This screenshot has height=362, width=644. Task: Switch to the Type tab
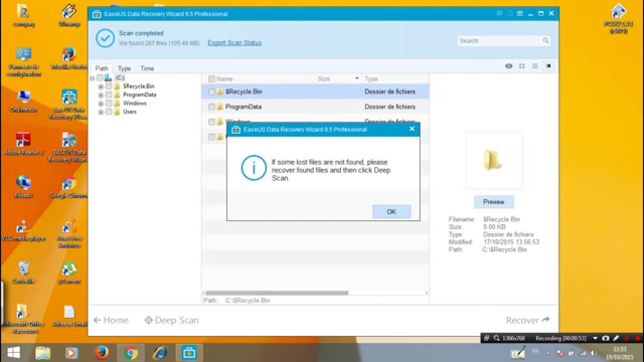124,68
